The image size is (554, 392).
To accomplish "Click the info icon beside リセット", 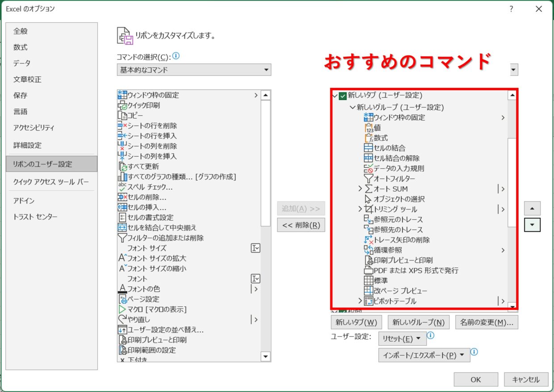I will pos(431,335).
